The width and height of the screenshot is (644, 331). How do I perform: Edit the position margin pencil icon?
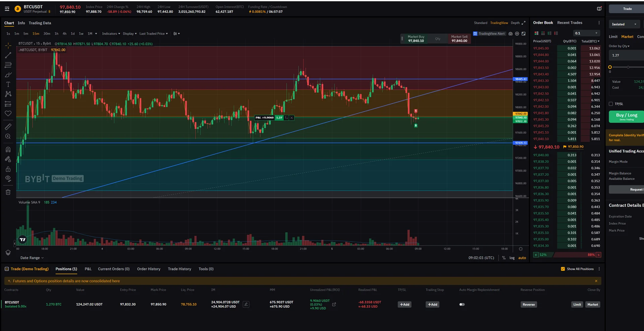[246, 305]
